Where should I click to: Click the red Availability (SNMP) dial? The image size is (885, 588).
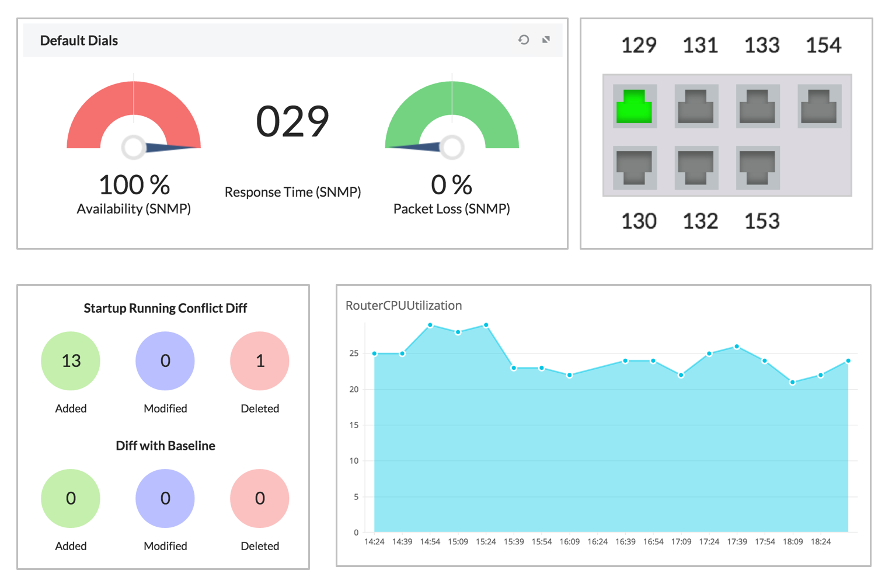[x=134, y=117]
